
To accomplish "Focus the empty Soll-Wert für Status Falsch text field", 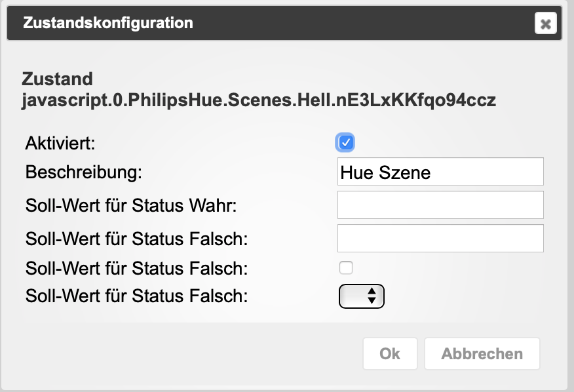I will click(440, 239).
